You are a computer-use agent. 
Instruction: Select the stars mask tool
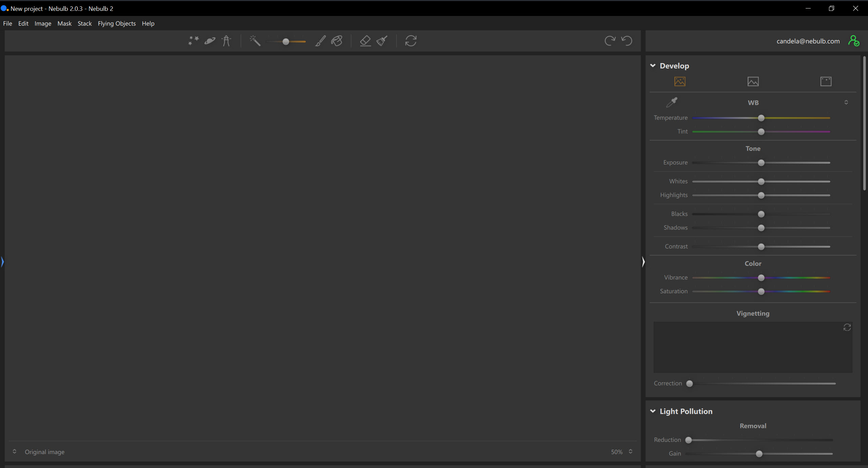(x=194, y=41)
